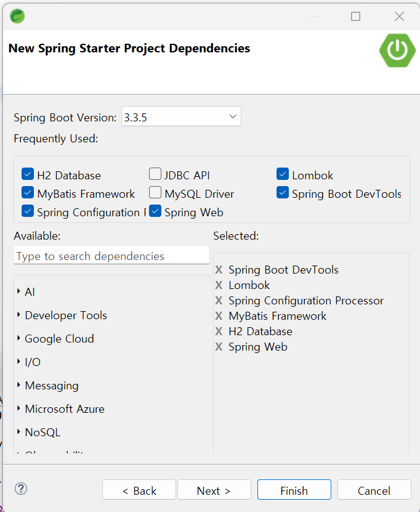The width and height of the screenshot is (420, 512).
Task: Expand the NoSQL tree node
Action: [x=20, y=433]
